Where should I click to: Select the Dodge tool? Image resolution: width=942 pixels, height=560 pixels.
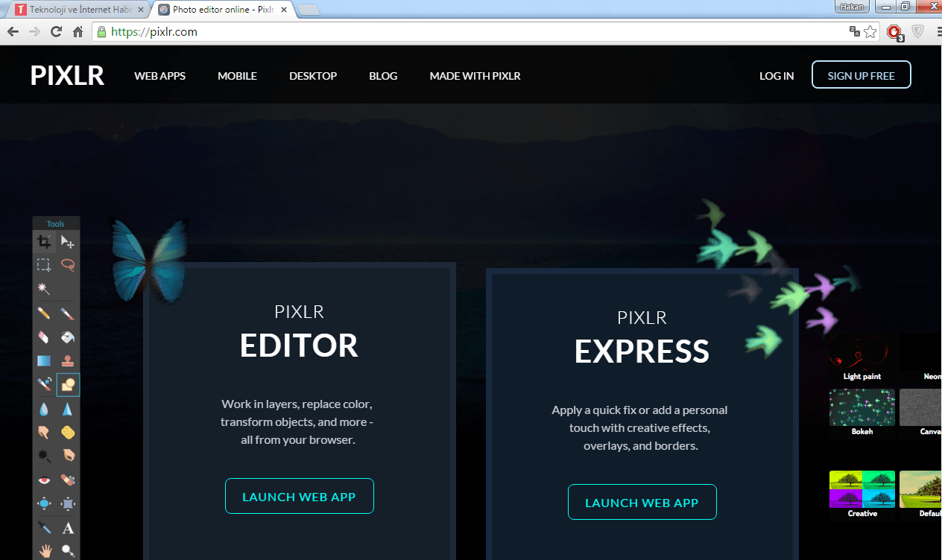click(45, 455)
